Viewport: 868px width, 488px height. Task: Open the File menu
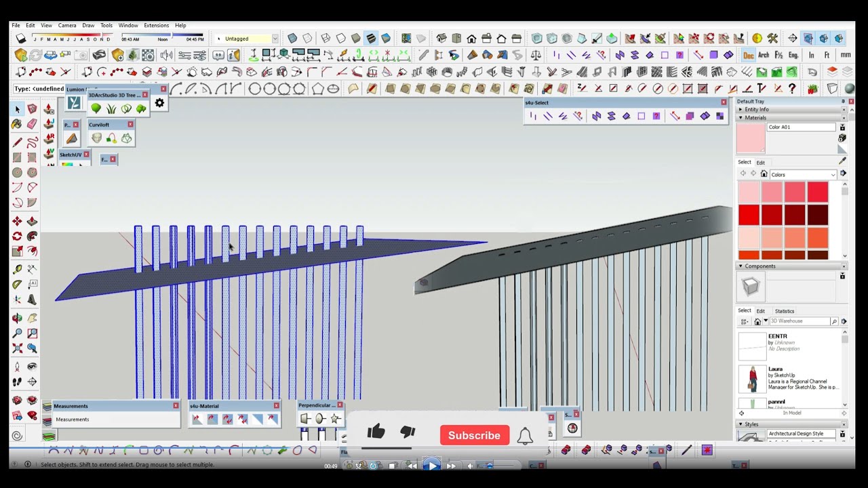[x=16, y=26]
